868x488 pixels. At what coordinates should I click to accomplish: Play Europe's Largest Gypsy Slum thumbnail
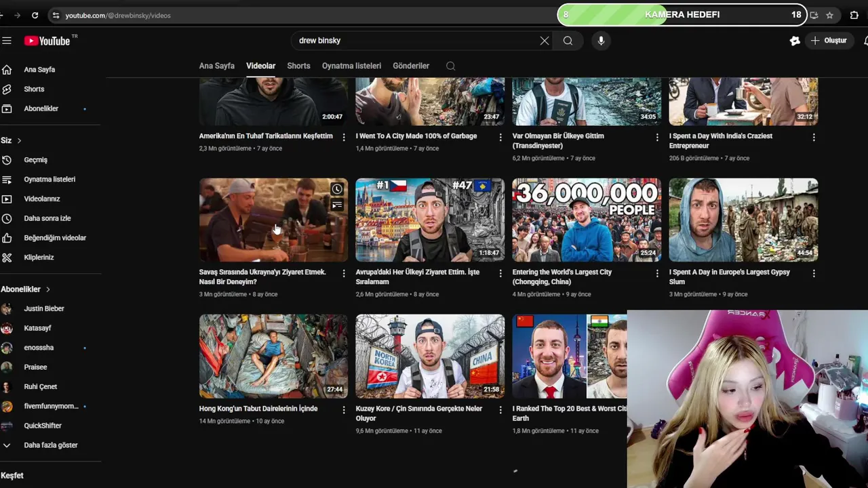click(x=743, y=220)
